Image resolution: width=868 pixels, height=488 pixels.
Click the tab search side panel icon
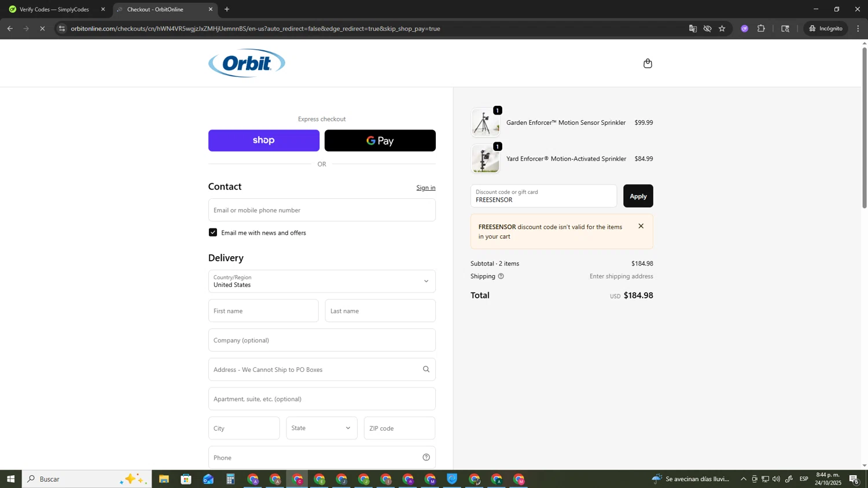(785, 28)
